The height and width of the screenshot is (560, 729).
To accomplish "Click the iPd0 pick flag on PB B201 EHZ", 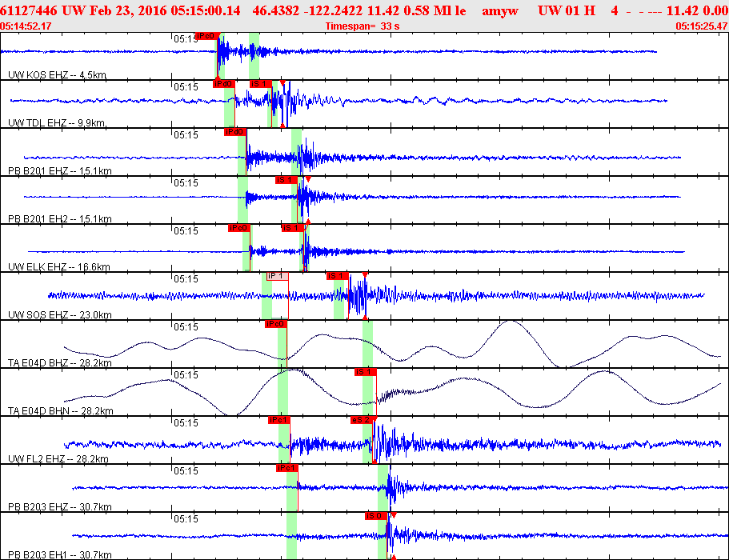I will point(234,132).
